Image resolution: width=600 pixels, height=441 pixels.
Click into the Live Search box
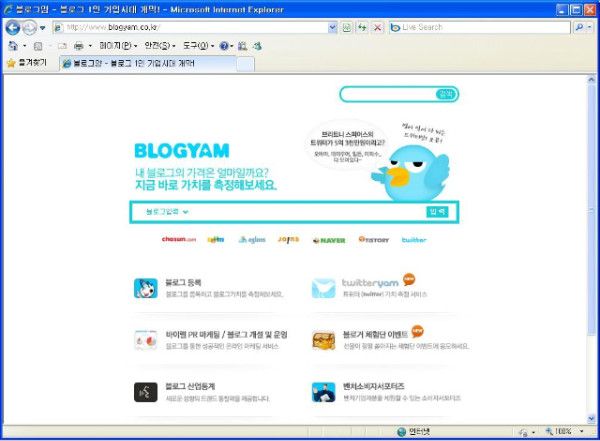click(x=479, y=27)
